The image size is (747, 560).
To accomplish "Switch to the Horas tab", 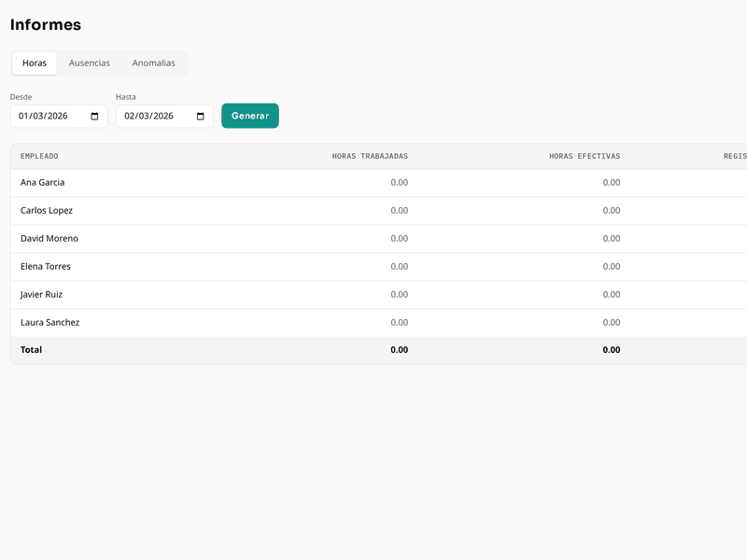I will tap(35, 63).
